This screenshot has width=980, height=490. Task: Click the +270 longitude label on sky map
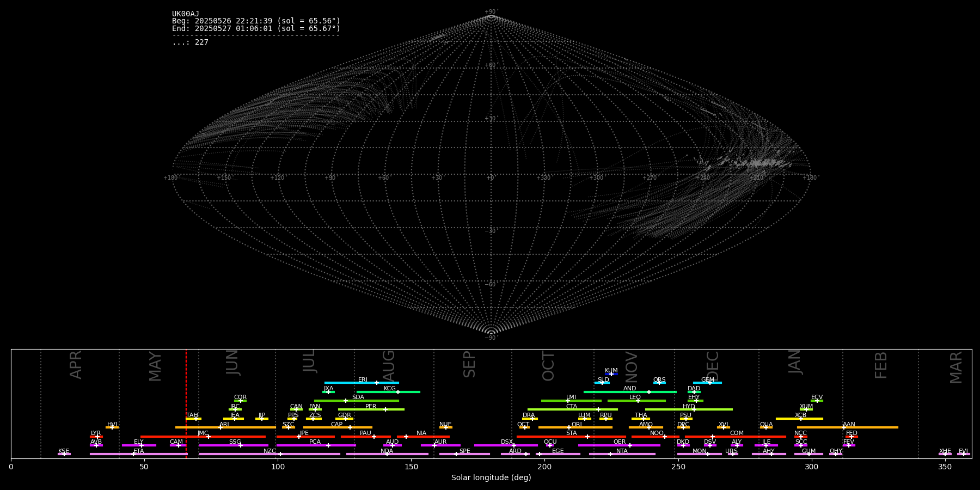point(650,178)
